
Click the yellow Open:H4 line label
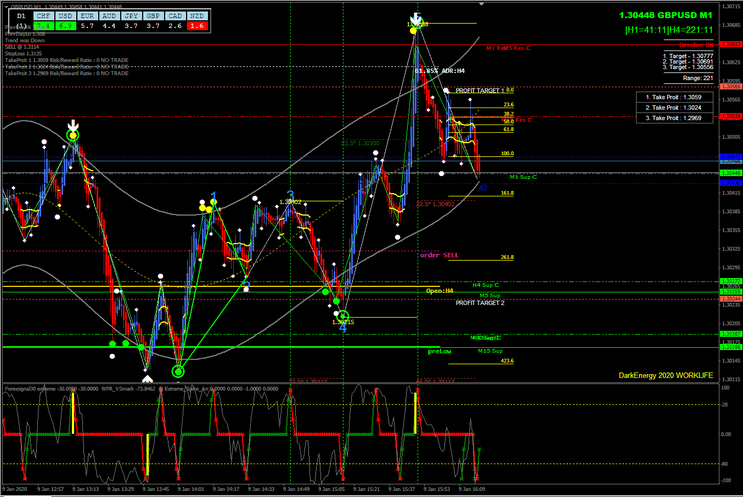pos(440,291)
